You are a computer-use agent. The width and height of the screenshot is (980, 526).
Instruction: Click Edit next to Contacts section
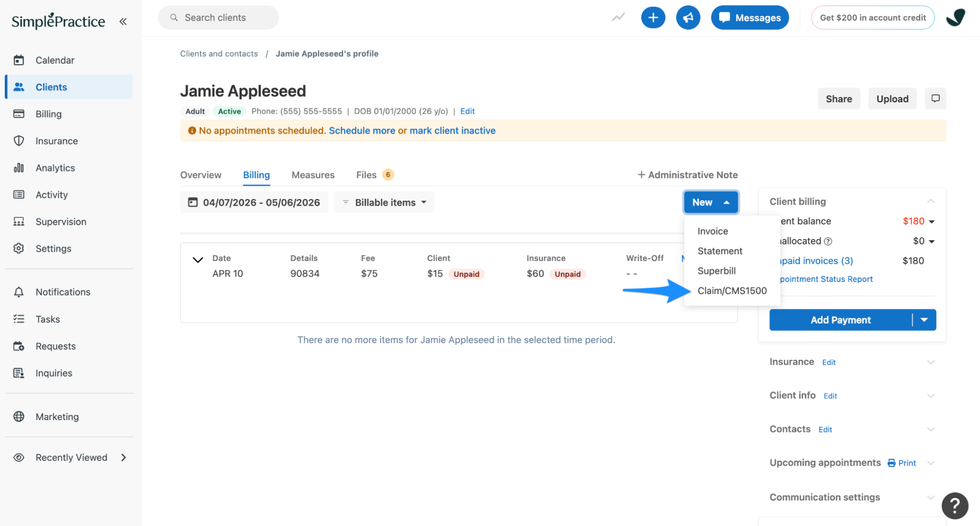tap(825, 429)
